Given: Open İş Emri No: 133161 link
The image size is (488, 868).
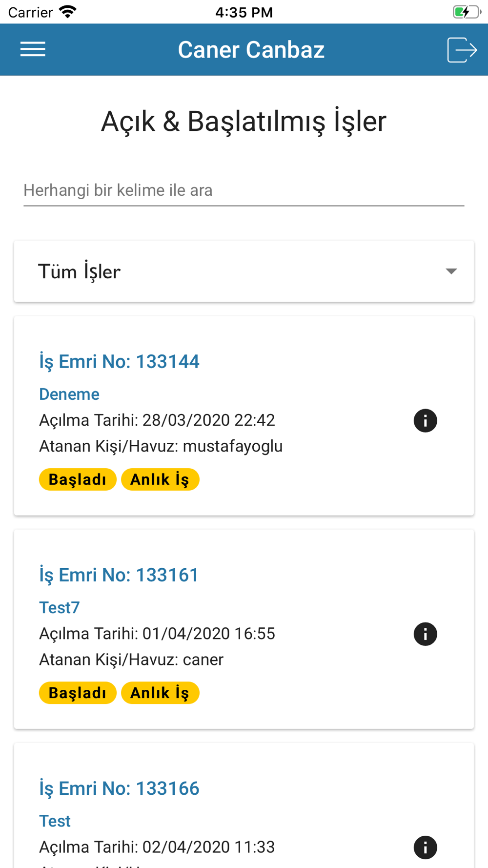Looking at the screenshot, I should (119, 575).
